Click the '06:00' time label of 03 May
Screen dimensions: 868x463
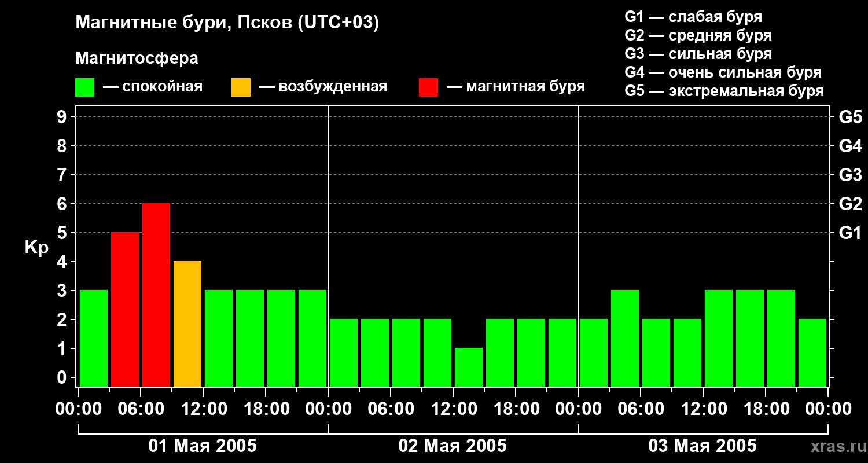(641, 409)
